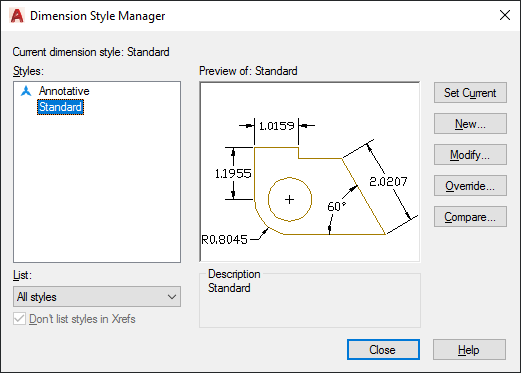Click the Override button
The width and height of the screenshot is (521, 373).
(470, 186)
